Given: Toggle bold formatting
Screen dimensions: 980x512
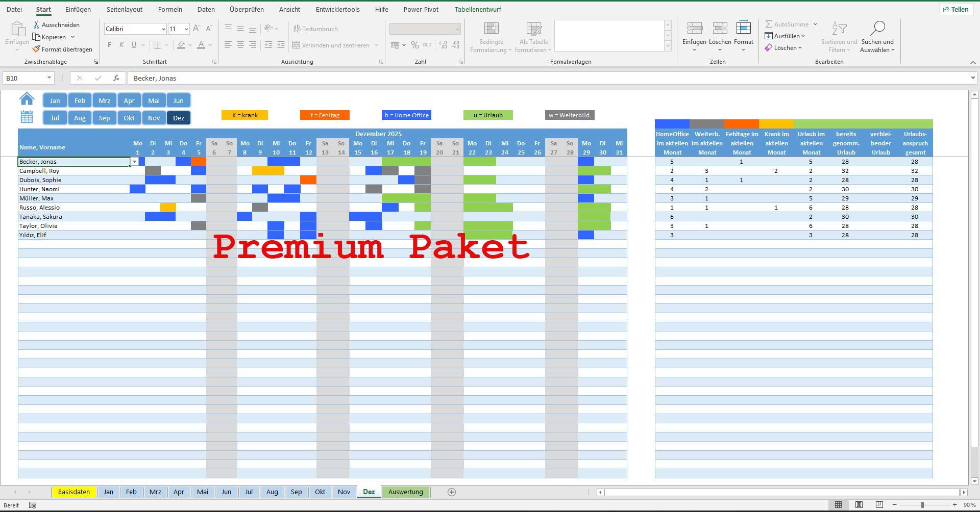Looking at the screenshot, I should (x=109, y=45).
